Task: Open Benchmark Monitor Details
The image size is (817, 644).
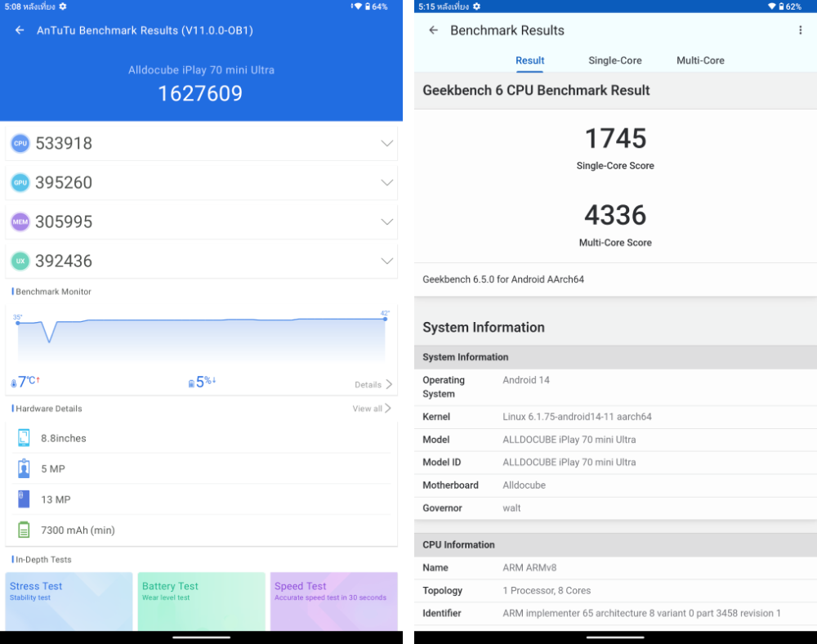Action: 373,385
